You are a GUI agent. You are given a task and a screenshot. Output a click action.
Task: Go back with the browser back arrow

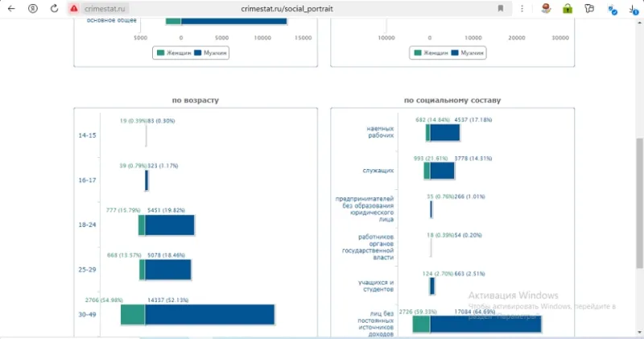(x=11, y=8)
